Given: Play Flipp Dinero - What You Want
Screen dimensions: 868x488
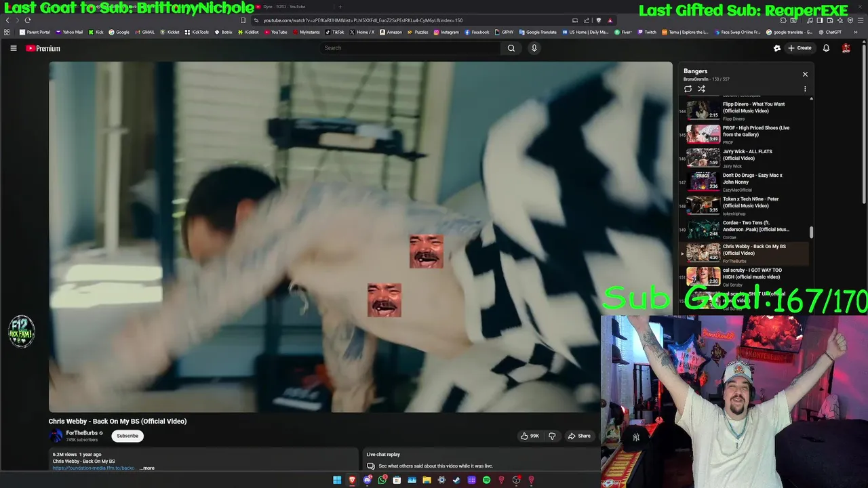Looking at the screenshot, I should tap(745, 110).
